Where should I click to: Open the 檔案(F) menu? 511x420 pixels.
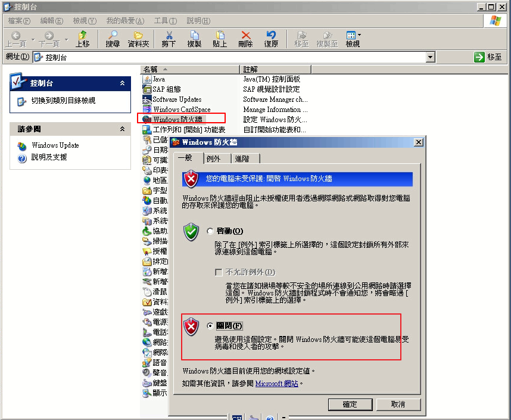[19, 21]
